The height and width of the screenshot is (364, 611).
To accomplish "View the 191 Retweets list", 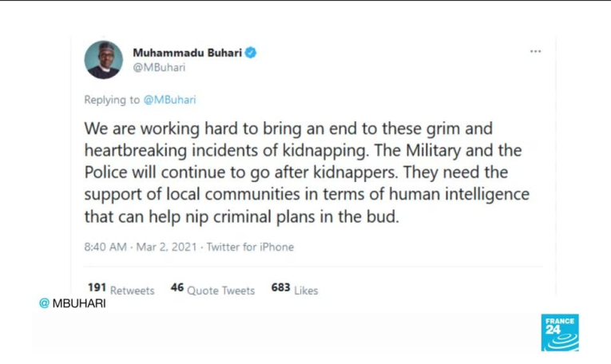I will pyautogui.click(x=121, y=290).
